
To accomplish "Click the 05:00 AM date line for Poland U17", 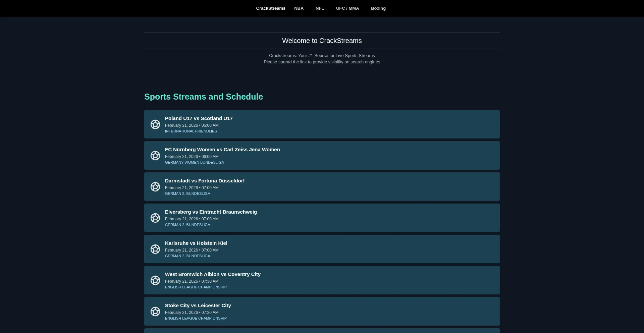I will pos(192,125).
